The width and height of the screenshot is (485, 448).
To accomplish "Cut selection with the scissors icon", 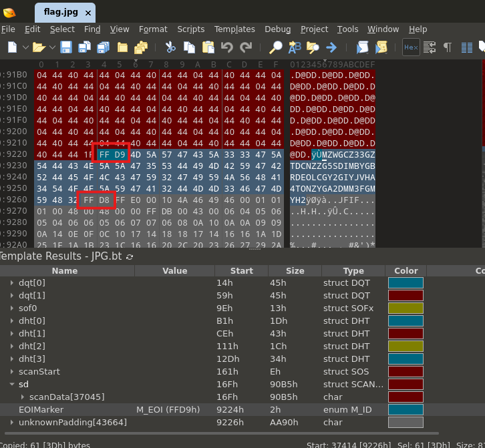I will click(170, 47).
